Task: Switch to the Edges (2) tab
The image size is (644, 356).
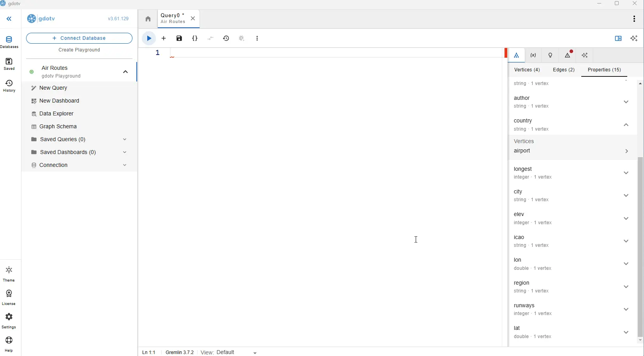Action: pos(564,70)
